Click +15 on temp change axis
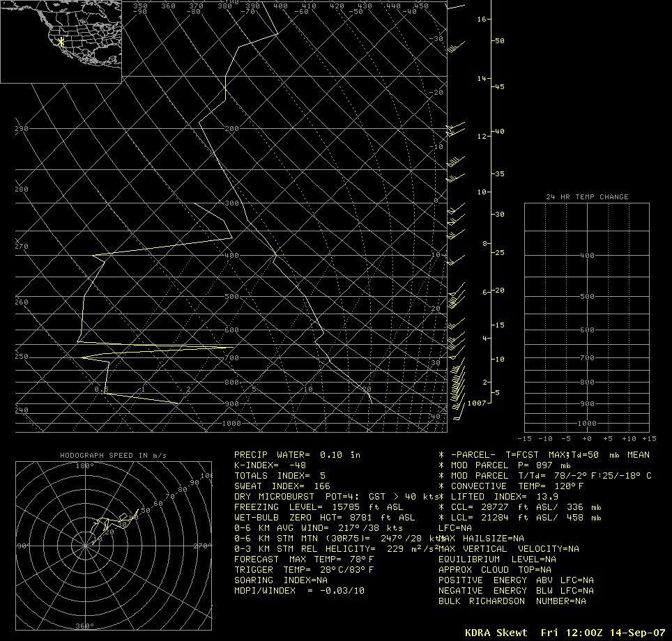The image size is (672, 641). click(649, 439)
